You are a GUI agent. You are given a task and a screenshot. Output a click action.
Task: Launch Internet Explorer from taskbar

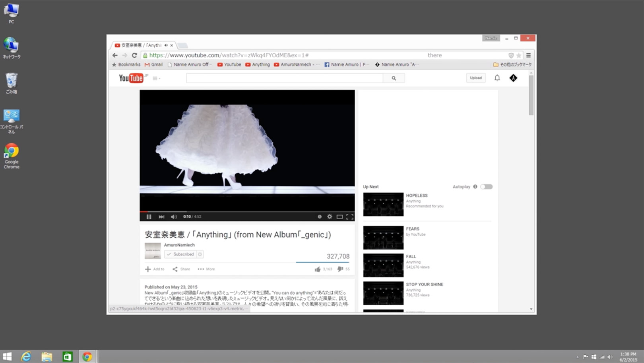tap(26, 357)
